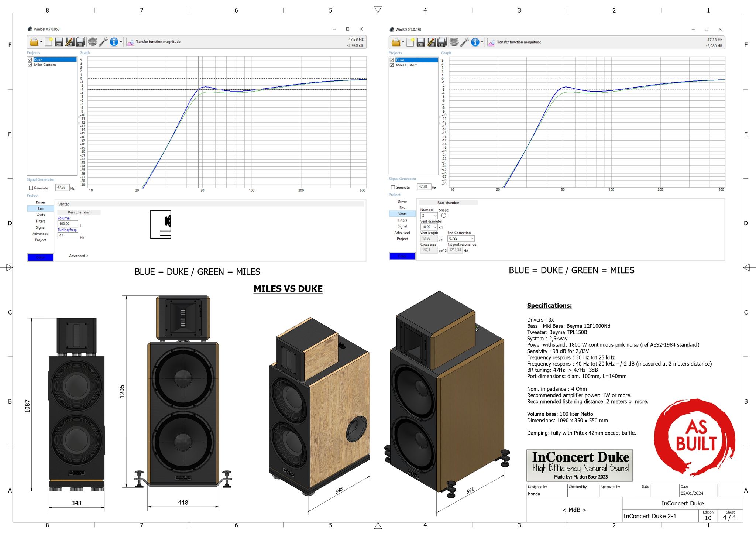Expand open-folder dropdown arrow in right window
This screenshot has height=535, width=756.
[403, 42]
